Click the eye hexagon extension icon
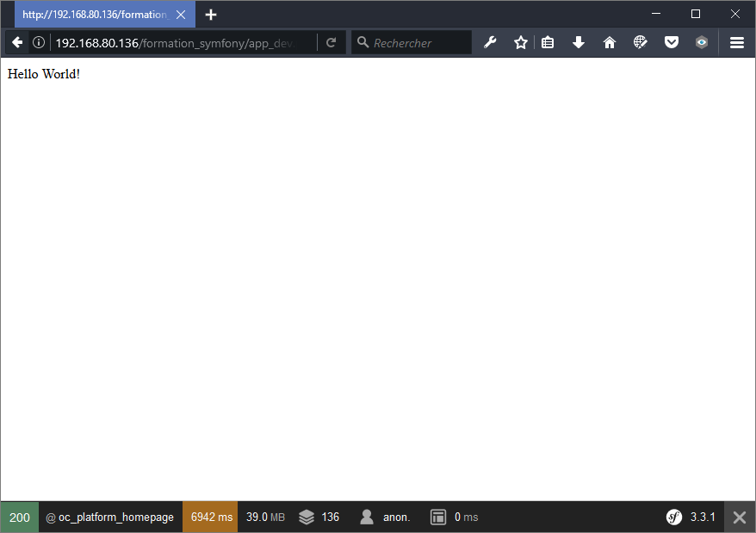The width and height of the screenshot is (756, 533). pos(702,42)
